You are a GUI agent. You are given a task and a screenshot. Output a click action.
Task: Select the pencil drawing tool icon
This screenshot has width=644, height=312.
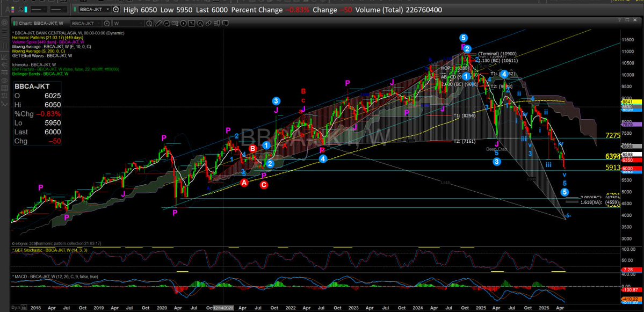pyautogui.click(x=158, y=24)
